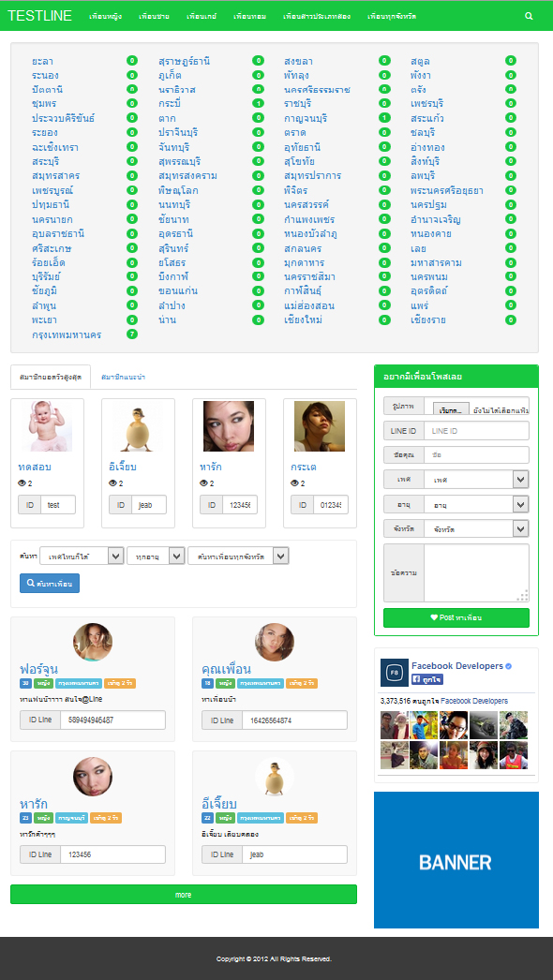This screenshot has width=553, height=980.
Task: Open the กรุงเทพมหานคร province link
Action: click(67, 335)
